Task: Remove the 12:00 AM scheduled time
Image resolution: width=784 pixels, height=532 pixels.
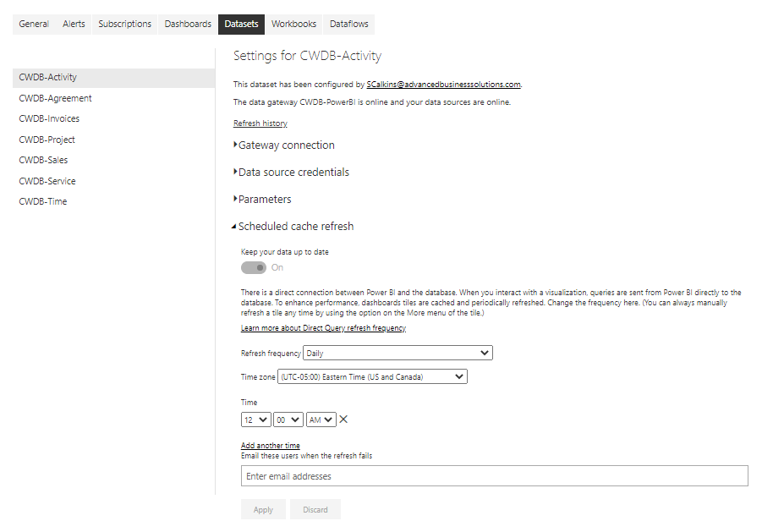Action: (343, 420)
